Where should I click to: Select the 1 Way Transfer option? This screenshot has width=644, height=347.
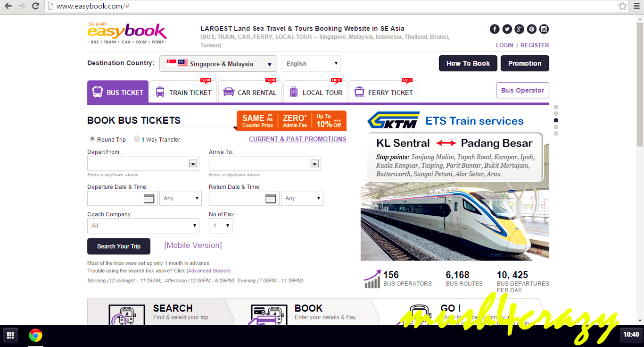coord(137,139)
